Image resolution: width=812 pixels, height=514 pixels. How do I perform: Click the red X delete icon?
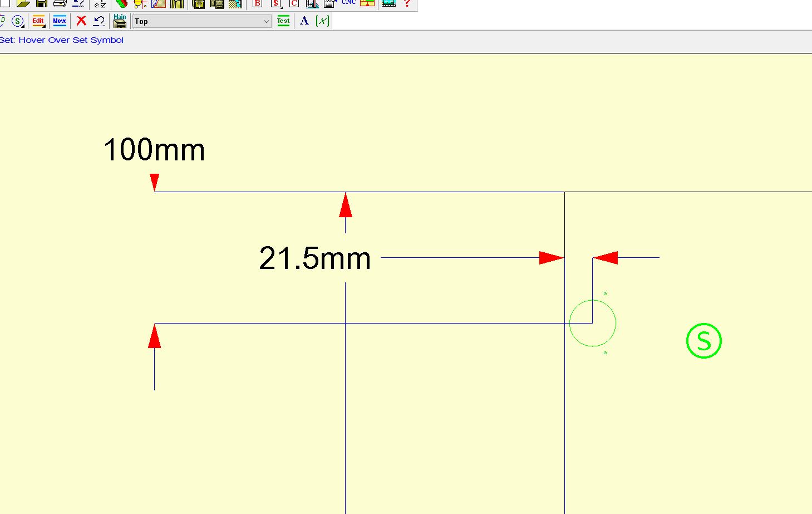81,21
